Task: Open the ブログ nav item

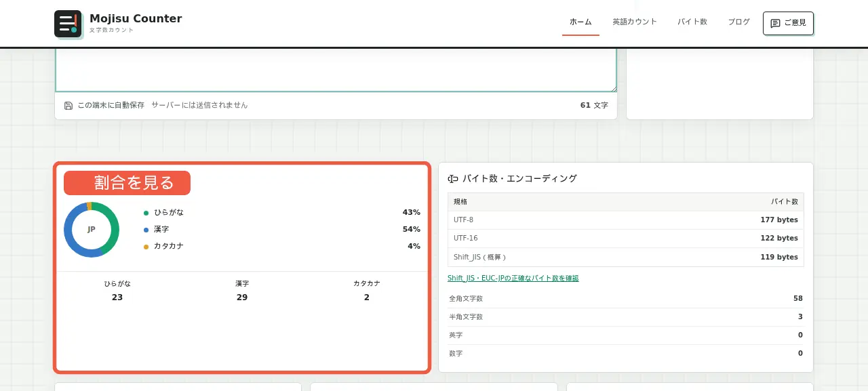Action: pyautogui.click(x=739, y=22)
